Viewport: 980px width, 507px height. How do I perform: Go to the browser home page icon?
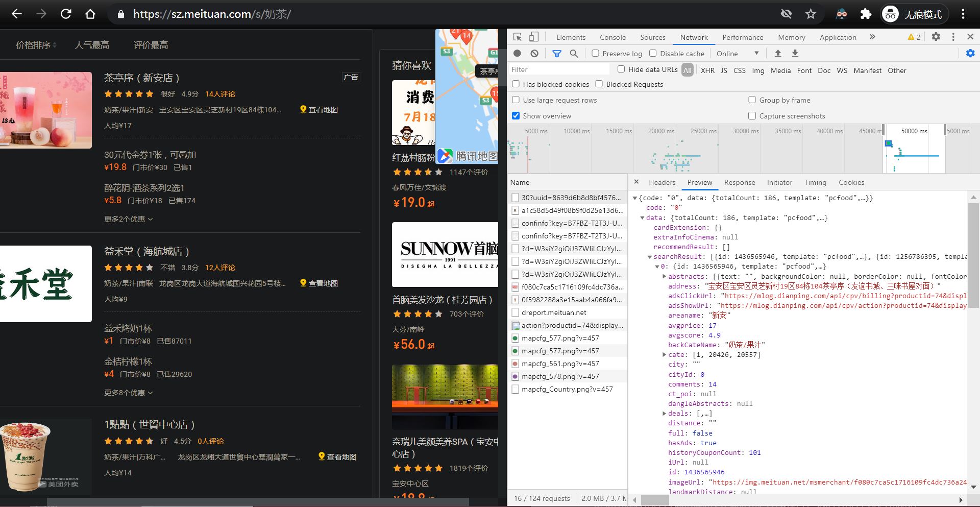coord(90,14)
